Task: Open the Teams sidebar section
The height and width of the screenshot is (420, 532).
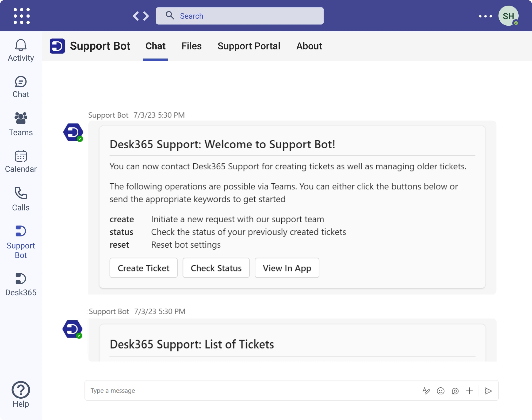Action: 21,124
